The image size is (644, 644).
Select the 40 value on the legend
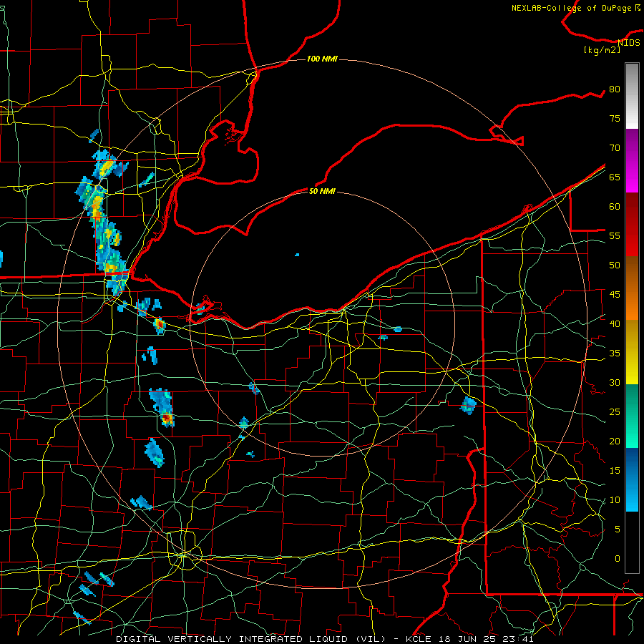point(615,323)
